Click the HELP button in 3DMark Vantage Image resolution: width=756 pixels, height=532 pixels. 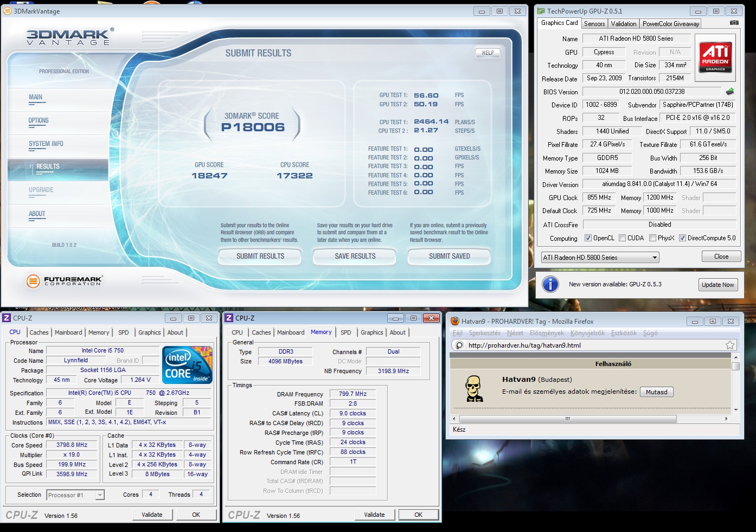click(488, 53)
